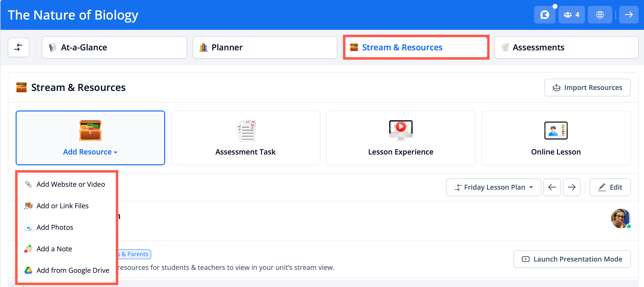
Task: Switch to the Planner tab
Action: (x=265, y=47)
